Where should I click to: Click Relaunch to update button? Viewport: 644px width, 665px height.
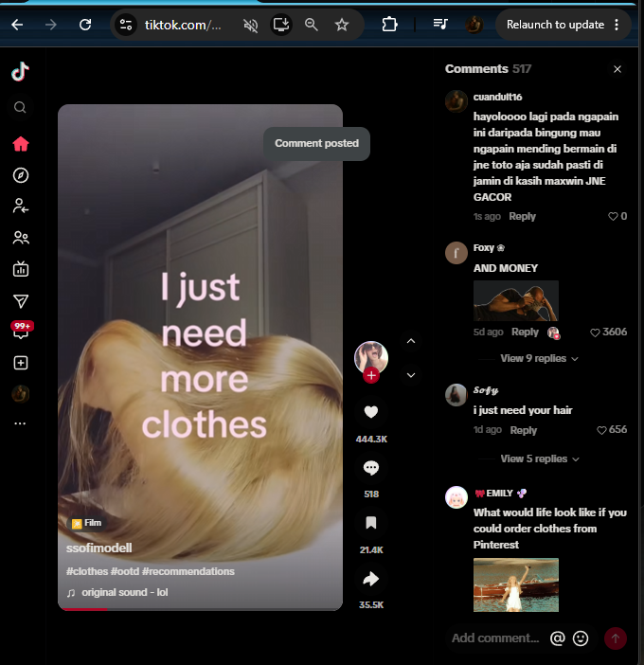tap(555, 25)
